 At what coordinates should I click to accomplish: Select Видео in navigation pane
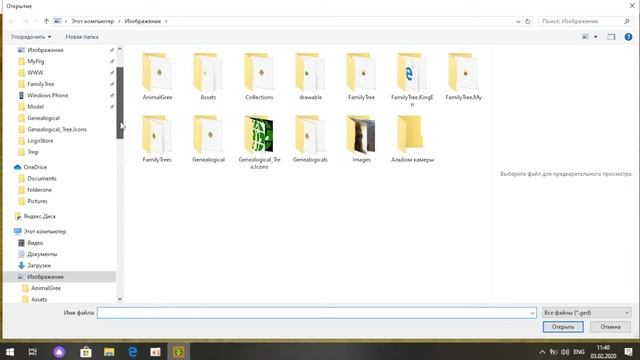click(x=35, y=243)
